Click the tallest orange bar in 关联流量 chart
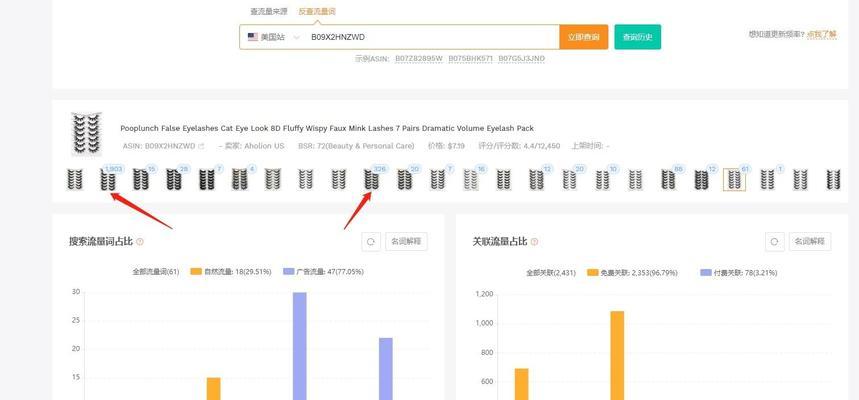Screen dimensions: 859x400 pos(617,355)
